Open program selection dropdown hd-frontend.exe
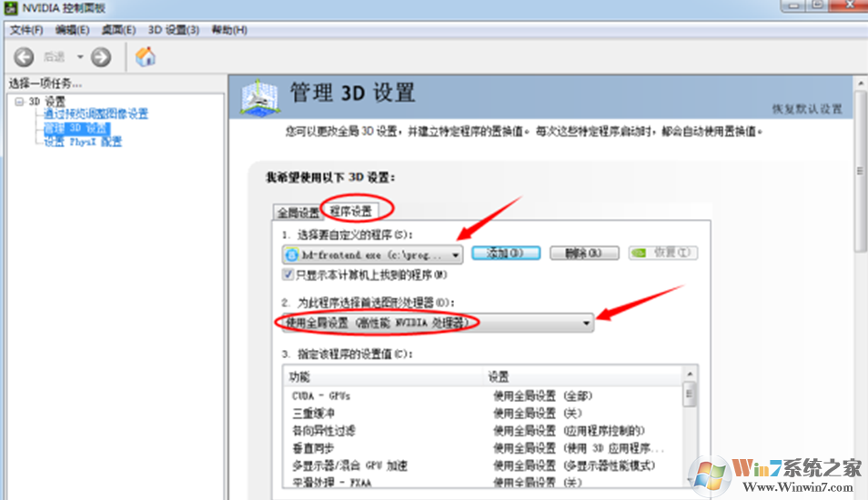The image size is (868, 500). coord(372,255)
